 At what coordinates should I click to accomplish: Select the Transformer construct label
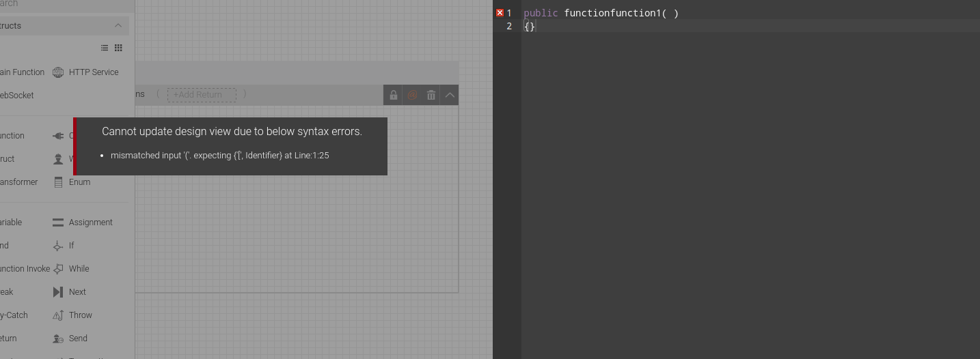click(x=19, y=182)
